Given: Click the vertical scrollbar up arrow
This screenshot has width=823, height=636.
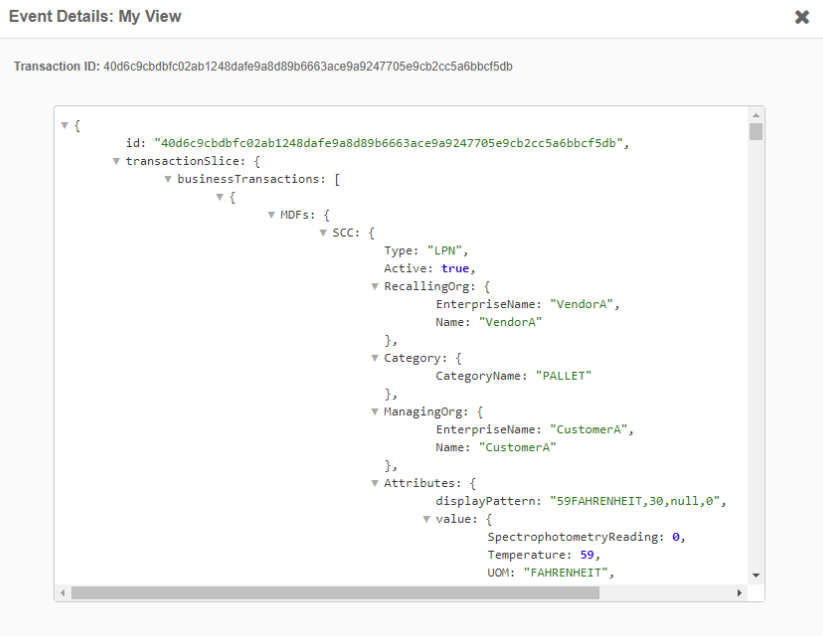Looking at the screenshot, I should pyautogui.click(x=756, y=115).
